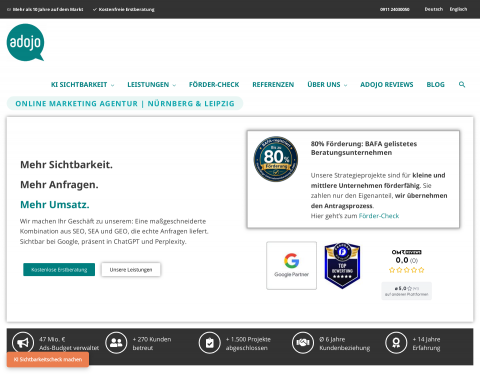Open the Über Uns menu item
The image size is (480, 374).
pos(324,85)
